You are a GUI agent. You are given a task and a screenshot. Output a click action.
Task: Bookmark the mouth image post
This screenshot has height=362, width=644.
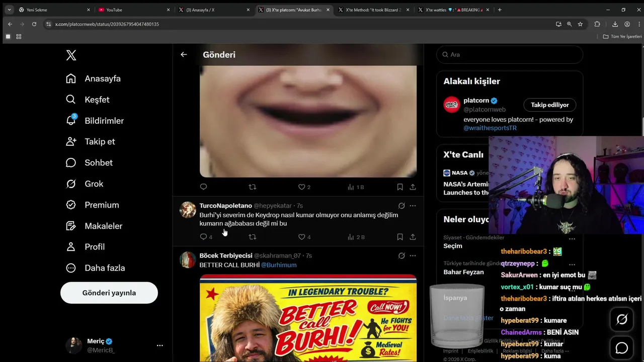tap(400, 187)
